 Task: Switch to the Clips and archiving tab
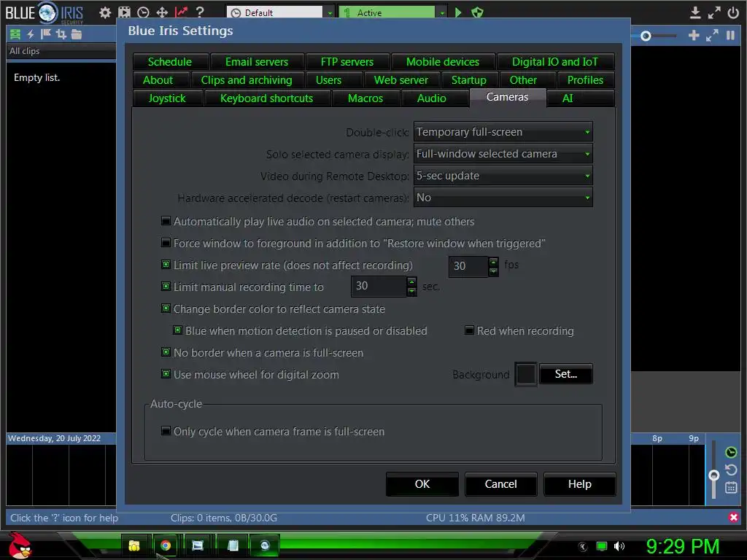[x=247, y=80]
